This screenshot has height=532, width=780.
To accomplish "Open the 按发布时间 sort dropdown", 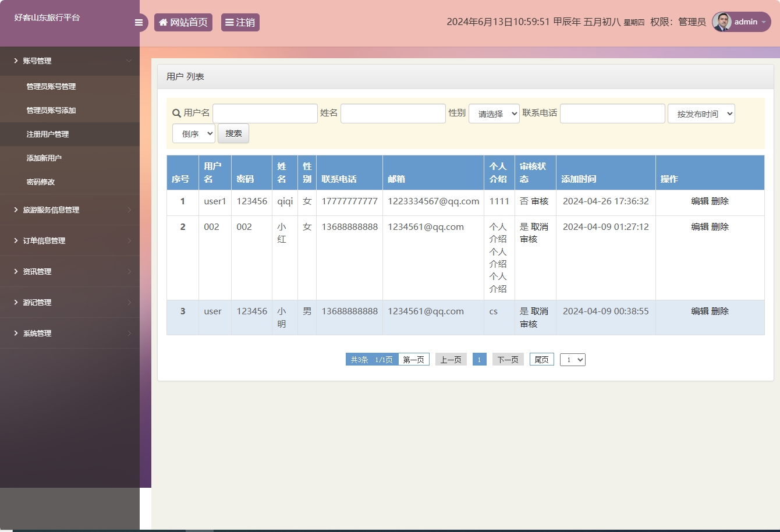I will click(x=701, y=113).
